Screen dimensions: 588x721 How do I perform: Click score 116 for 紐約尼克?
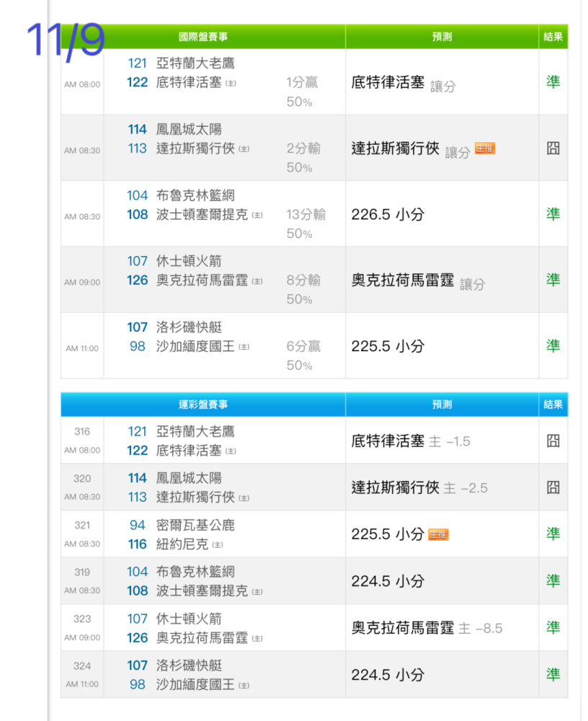tap(138, 544)
